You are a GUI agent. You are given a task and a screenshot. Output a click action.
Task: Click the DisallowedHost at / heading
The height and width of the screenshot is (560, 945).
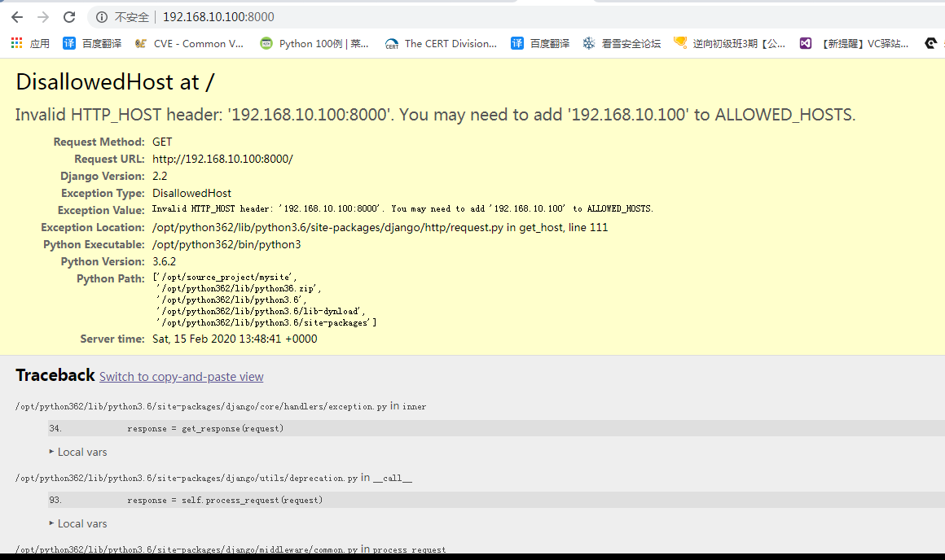coord(115,82)
